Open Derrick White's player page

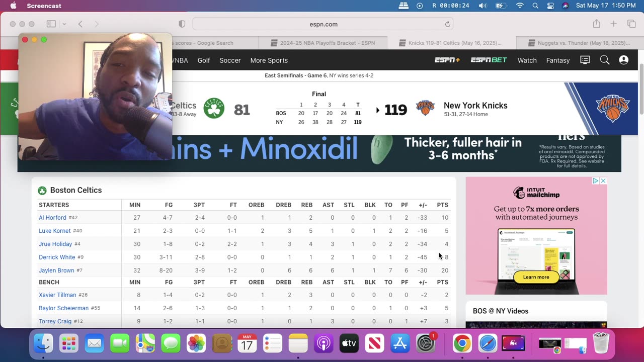pos(57,257)
